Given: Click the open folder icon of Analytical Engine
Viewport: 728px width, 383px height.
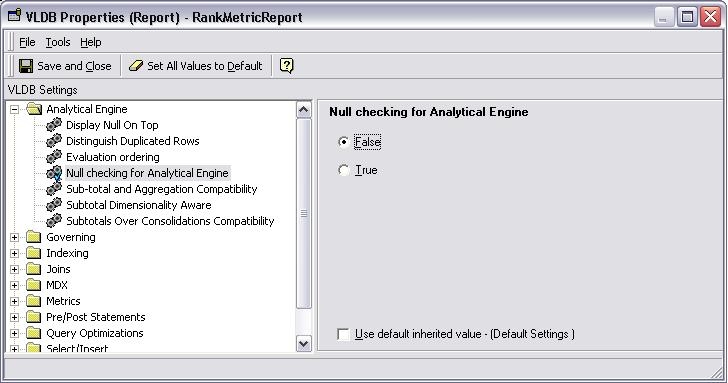Looking at the screenshot, I should pos(34,109).
